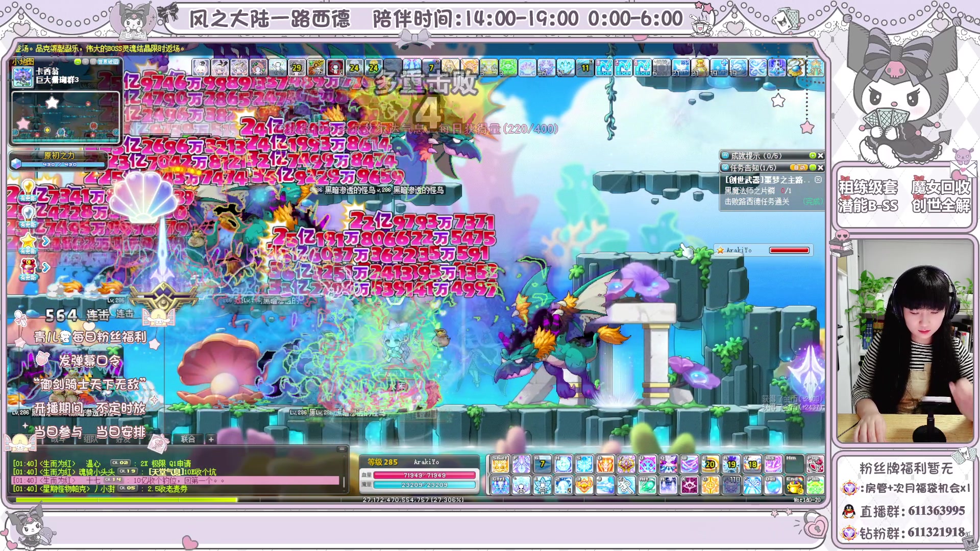
Task: Activate the C golden cross skill
Action: coord(709,485)
